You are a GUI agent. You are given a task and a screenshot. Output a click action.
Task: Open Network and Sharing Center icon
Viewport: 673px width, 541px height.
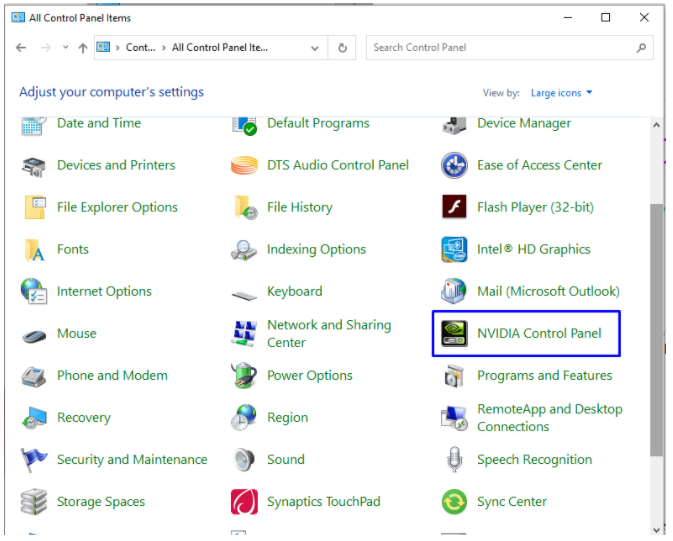coord(244,334)
